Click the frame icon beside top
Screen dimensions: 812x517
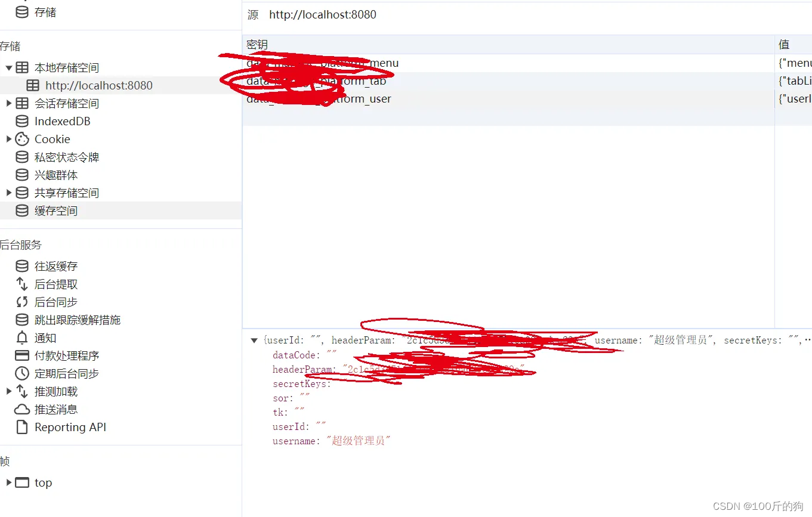[22, 483]
